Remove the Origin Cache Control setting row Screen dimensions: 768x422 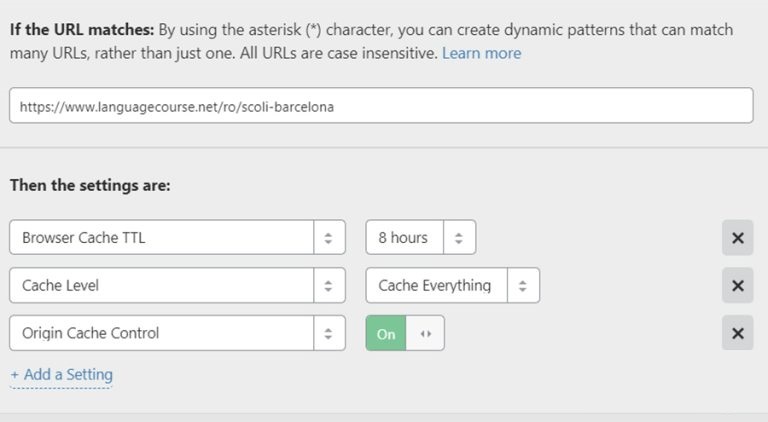[x=737, y=333]
